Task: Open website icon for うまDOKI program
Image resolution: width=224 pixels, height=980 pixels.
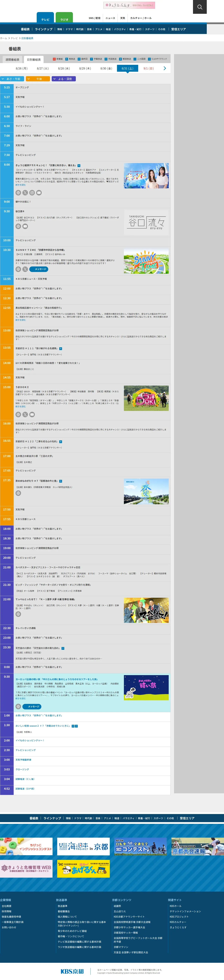Action: [18, 414]
